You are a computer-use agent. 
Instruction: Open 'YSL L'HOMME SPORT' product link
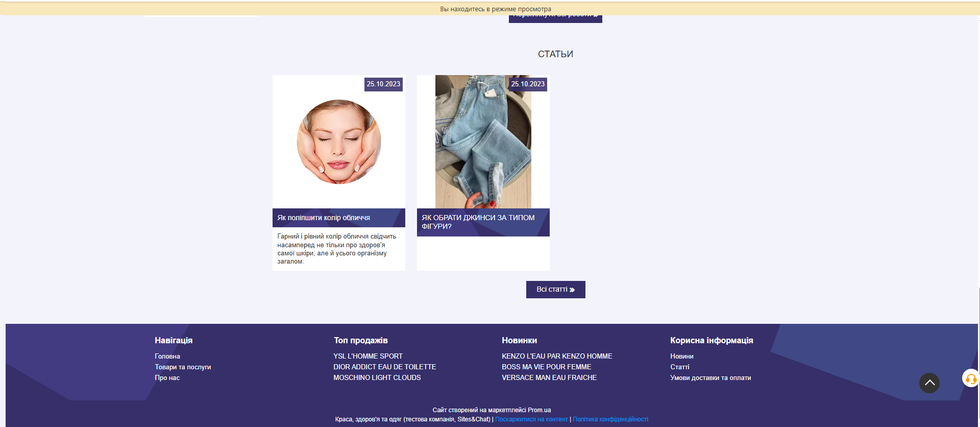[367, 357]
